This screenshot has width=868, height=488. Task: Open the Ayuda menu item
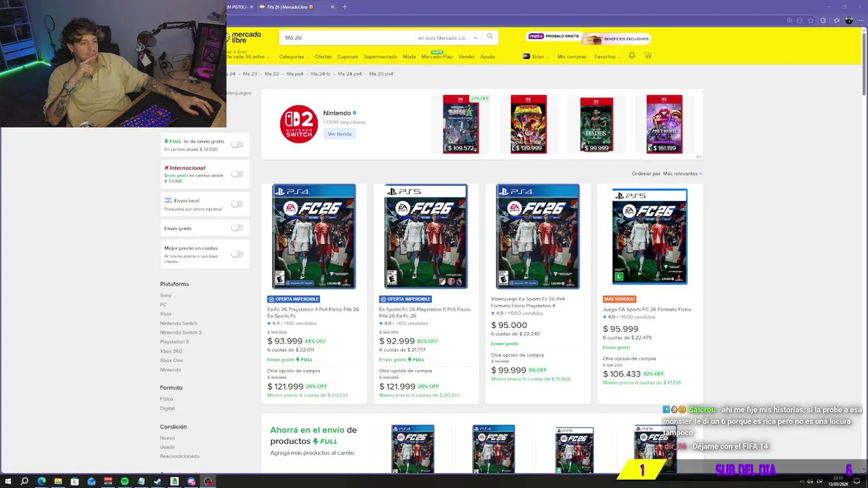(x=487, y=57)
